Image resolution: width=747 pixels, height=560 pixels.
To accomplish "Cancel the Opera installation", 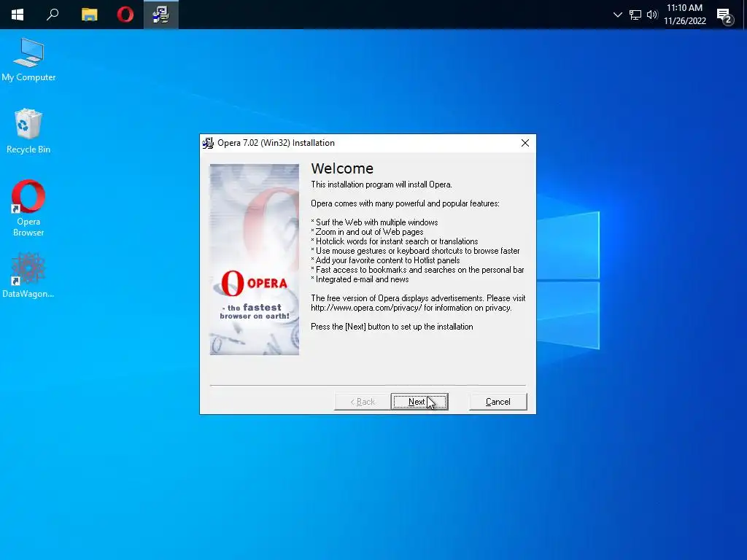I will pyautogui.click(x=498, y=402).
